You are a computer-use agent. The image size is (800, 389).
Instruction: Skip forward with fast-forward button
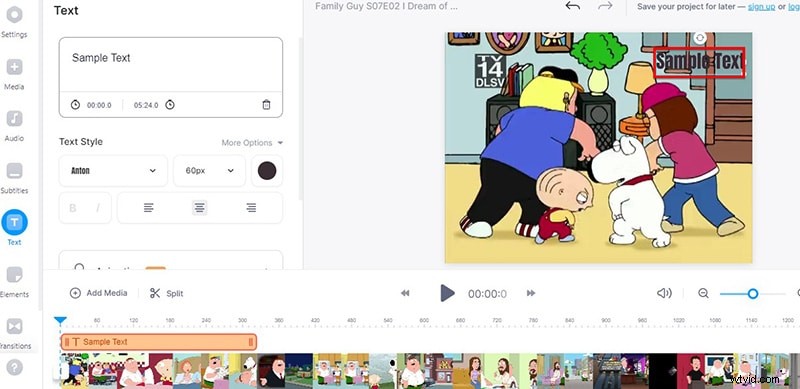coord(531,293)
